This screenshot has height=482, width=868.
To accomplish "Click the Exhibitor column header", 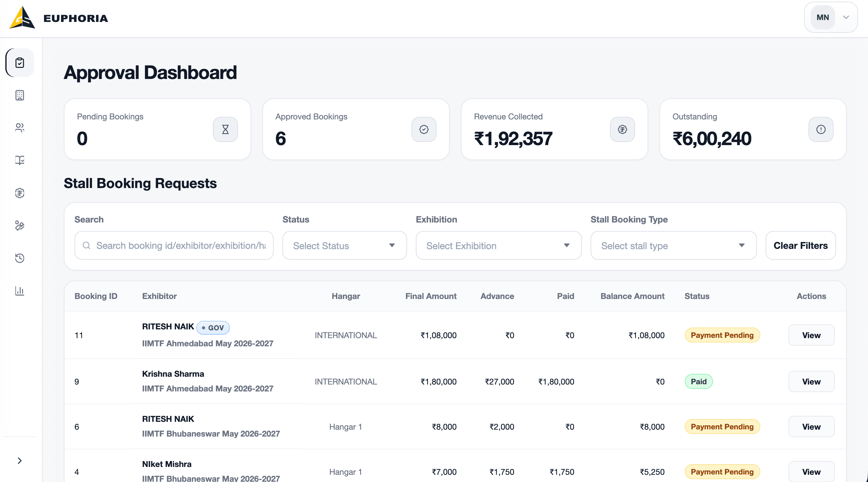I will (x=159, y=296).
